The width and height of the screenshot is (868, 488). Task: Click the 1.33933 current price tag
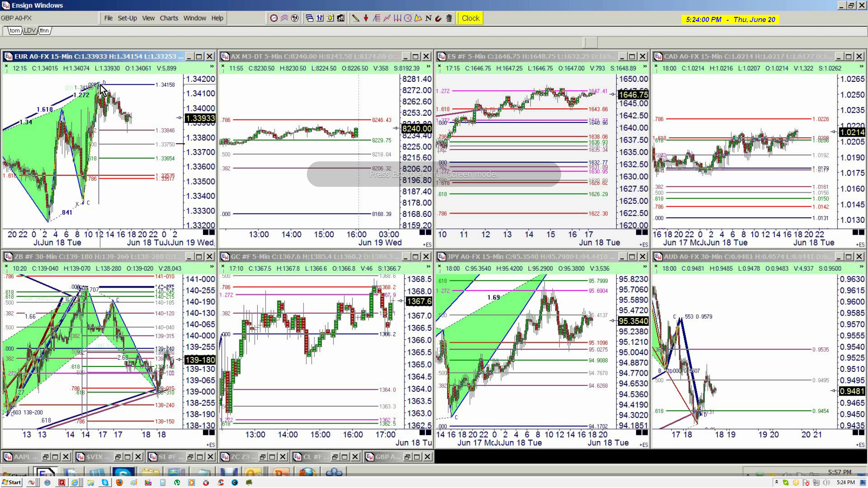(200, 118)
